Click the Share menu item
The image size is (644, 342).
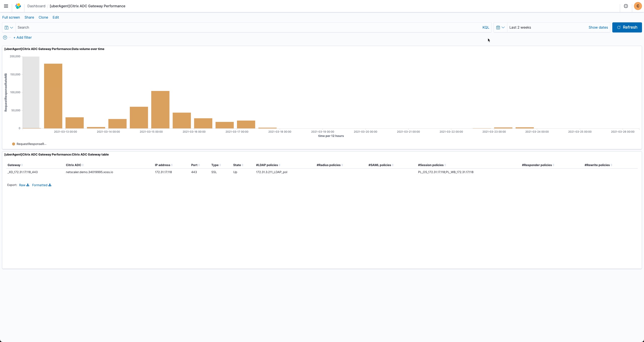29,17
